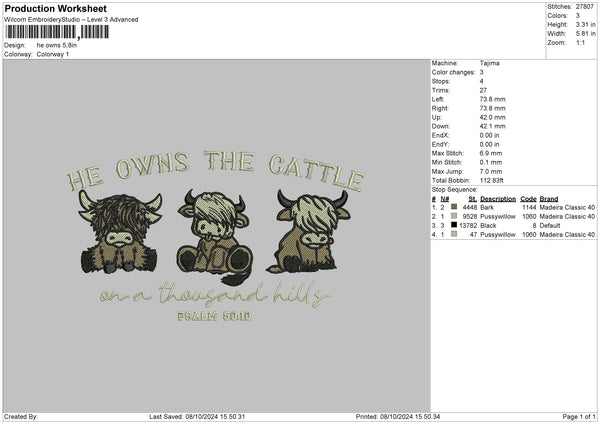Click stitch count 13782 in Black row
Viewport: 600px width, 424px height.
(468, 225)
